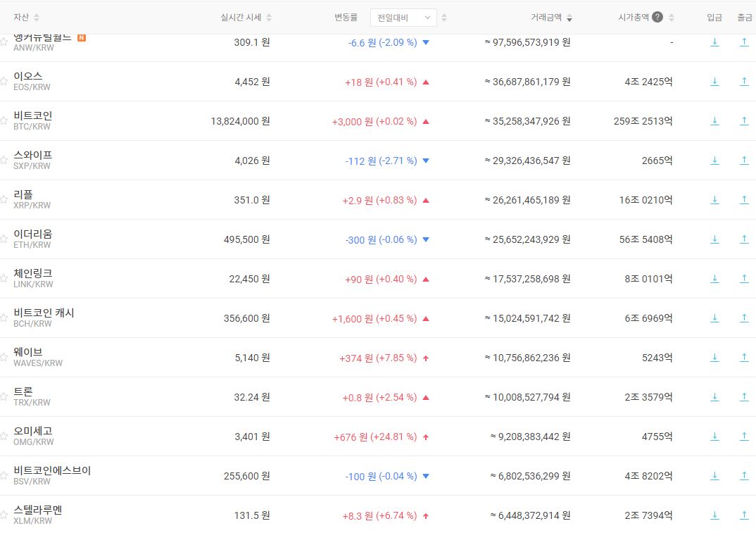Click the deposit icon for OMG/KRW

[x=714, y=437]
